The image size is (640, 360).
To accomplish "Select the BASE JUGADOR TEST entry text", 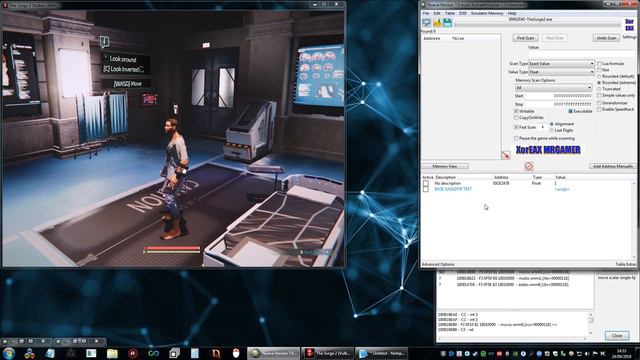I will [453, 189].
